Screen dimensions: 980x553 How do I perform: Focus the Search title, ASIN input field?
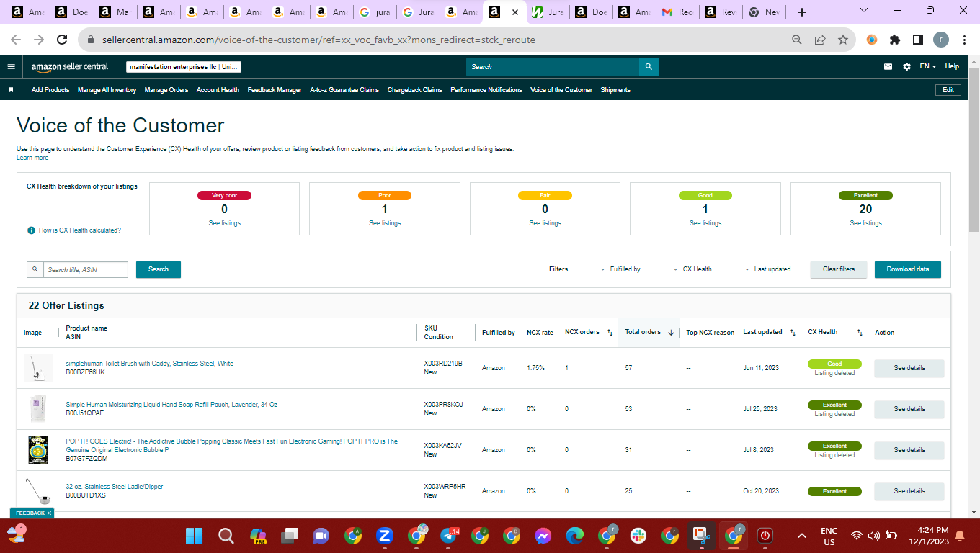[x=86, y=269]
